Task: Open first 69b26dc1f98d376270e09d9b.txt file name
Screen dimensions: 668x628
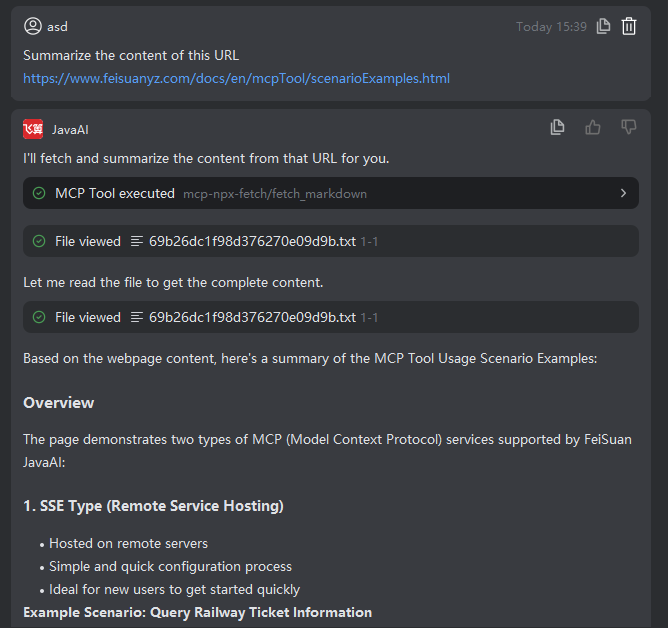Action: (252, 241)
